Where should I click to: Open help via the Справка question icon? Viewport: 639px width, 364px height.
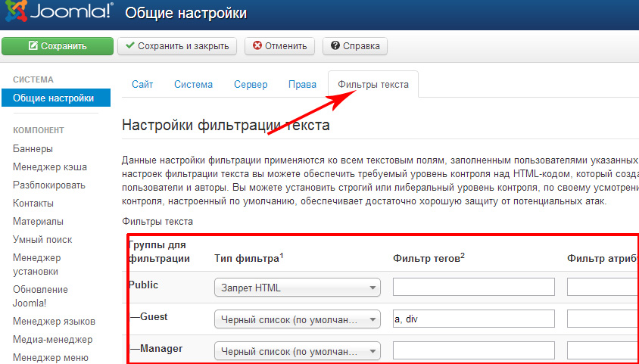[335, 46]
